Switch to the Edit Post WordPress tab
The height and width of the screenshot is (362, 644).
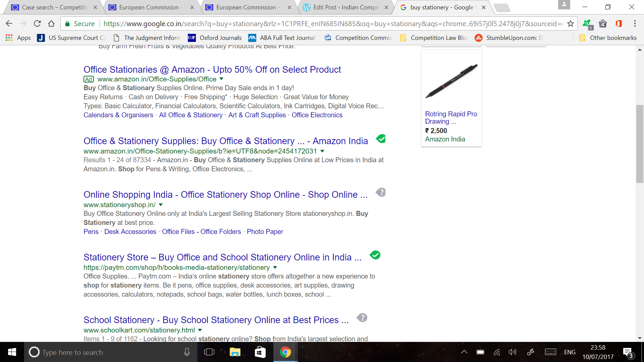pos(342,7)
